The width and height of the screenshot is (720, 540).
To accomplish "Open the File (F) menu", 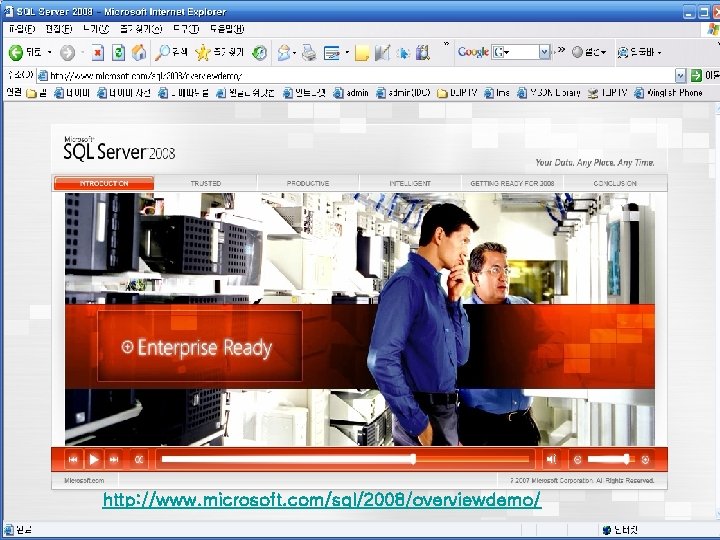I will click(22, 29).
